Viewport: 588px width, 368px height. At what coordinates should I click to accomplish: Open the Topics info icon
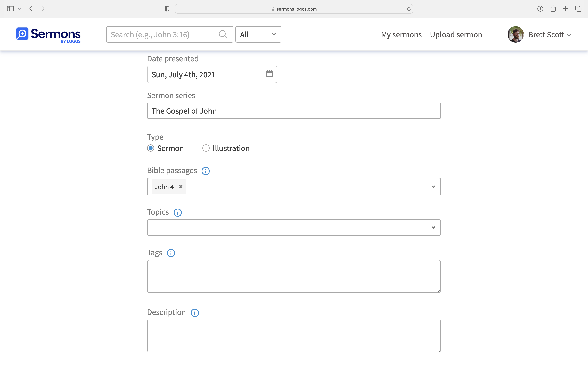(x=178, y=212)
